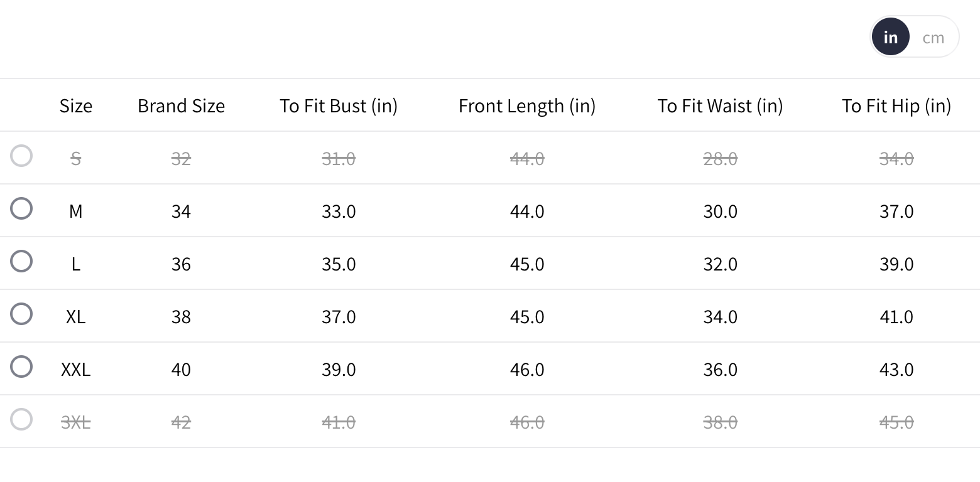This screenshot has height=482, width=980.
Task: Click waist value 30.0 in M row
Action: 720,212
